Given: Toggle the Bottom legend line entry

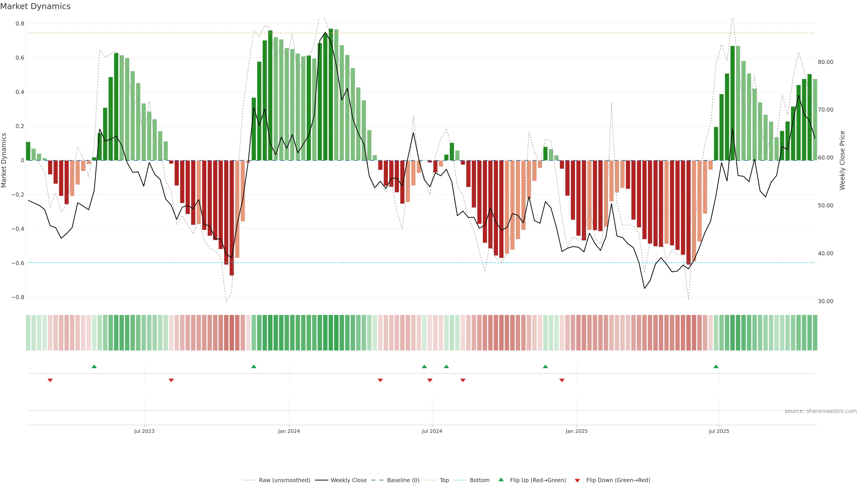Looking at the screenshot, I should coord(479,480).
